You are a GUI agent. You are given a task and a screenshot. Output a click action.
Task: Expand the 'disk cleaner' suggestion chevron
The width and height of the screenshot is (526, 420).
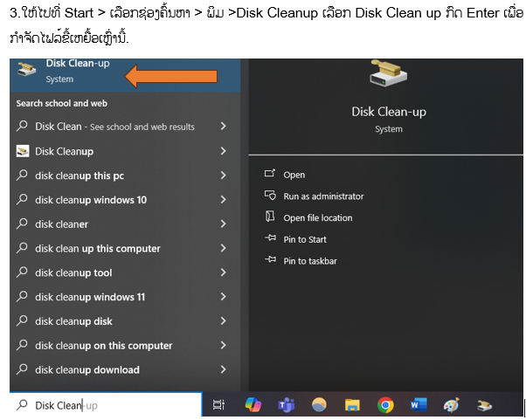click(224, 224)
